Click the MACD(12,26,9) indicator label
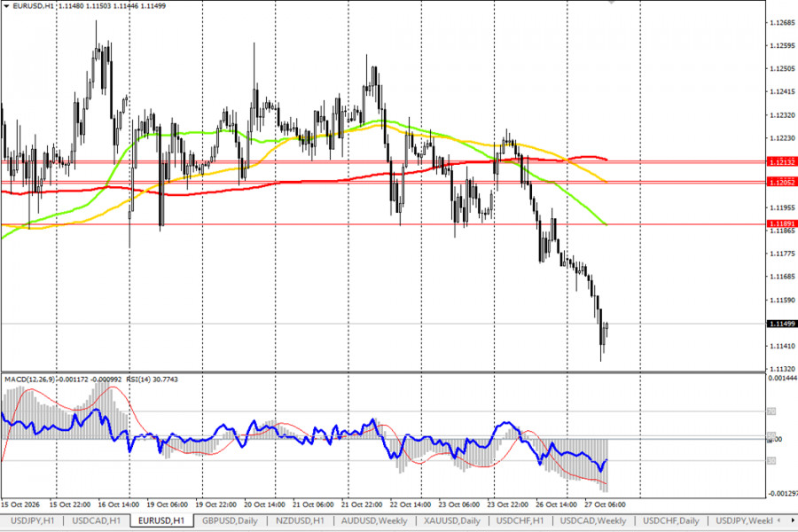798x532 pixels. point(30,379)
